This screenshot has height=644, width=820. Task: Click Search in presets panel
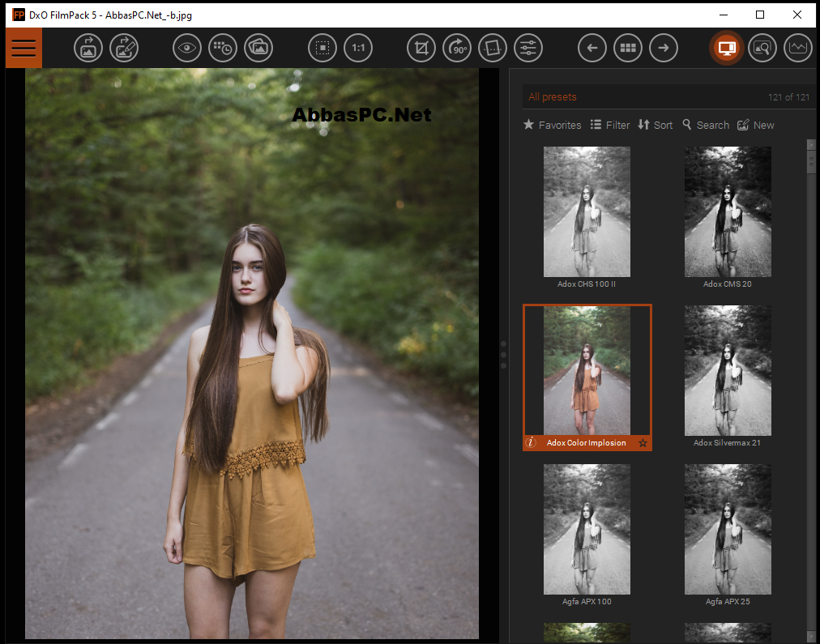(706, 125)
